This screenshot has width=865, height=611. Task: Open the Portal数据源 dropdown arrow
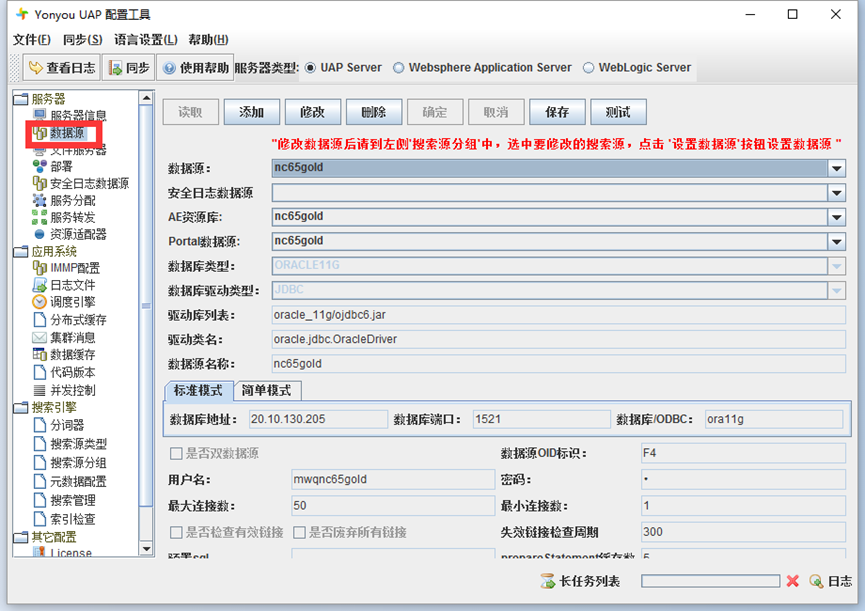coord(836,241)
